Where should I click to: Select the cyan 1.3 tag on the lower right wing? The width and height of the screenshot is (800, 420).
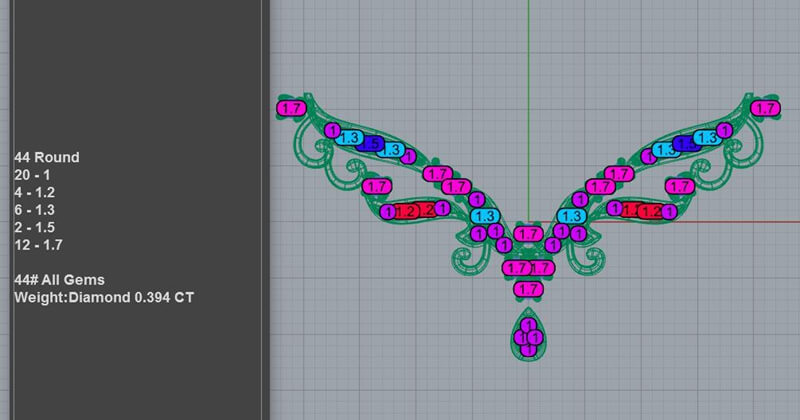coord(571,216)
